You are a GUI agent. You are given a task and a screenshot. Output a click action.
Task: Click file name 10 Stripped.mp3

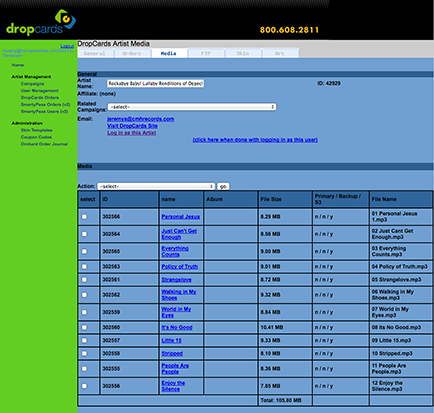392,354
